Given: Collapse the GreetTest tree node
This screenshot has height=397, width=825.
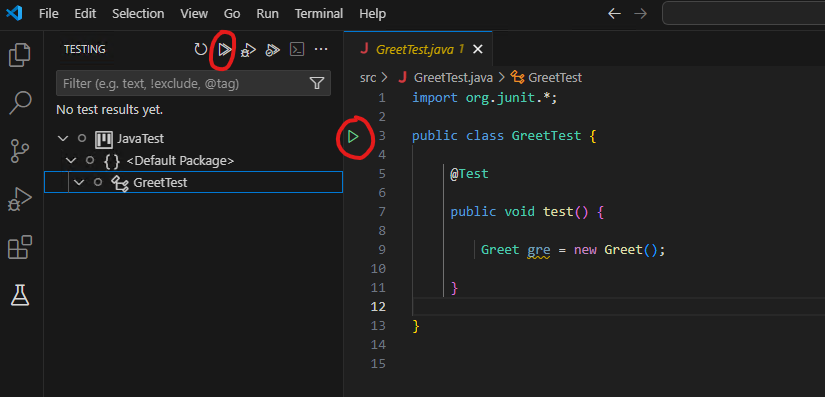Looking at the screenshot, I should [x=79, y=182].
